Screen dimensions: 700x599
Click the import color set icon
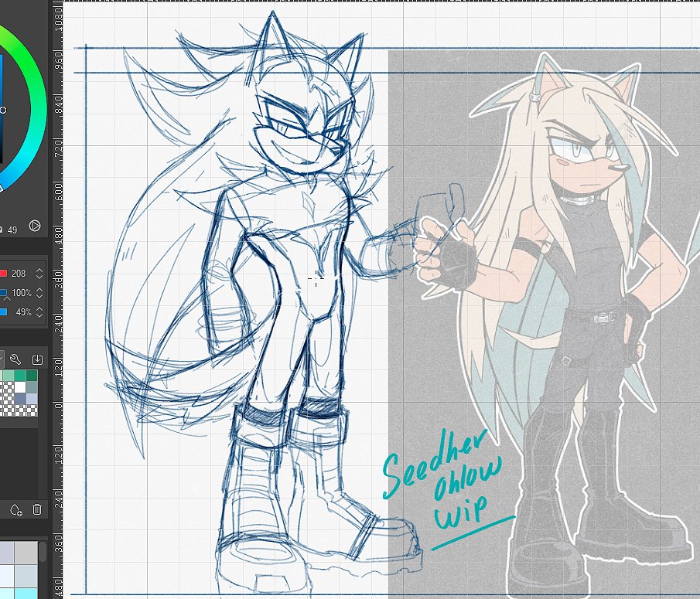pos(37,359)
